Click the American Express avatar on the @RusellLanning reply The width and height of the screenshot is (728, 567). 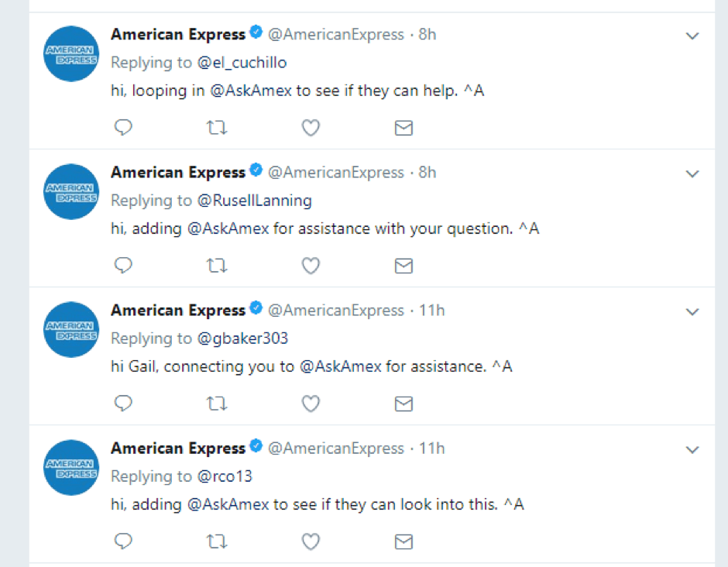pyautogui.click(x=70, y=191)
